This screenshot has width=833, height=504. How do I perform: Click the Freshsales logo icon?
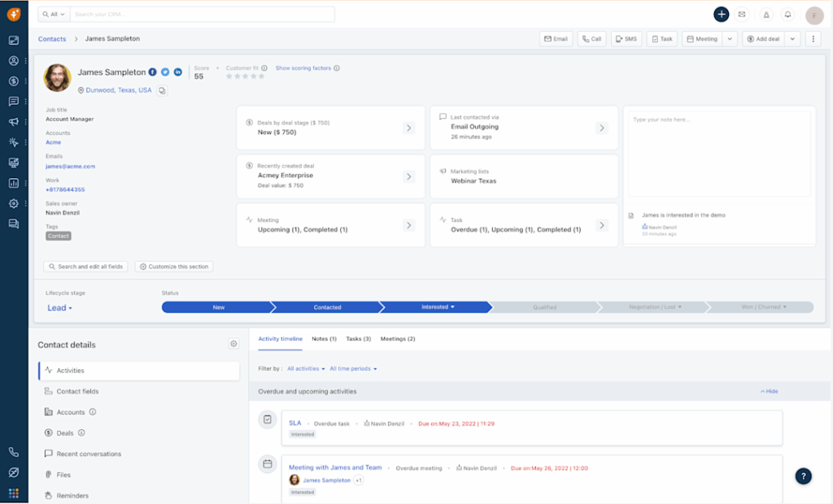click(14, 15)
